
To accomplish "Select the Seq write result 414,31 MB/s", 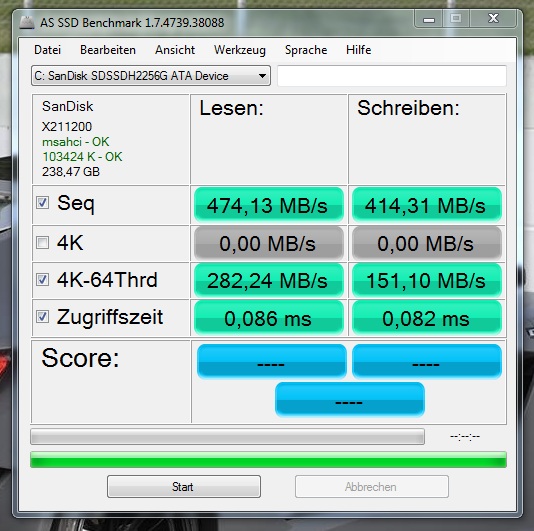I will point(426,205).
